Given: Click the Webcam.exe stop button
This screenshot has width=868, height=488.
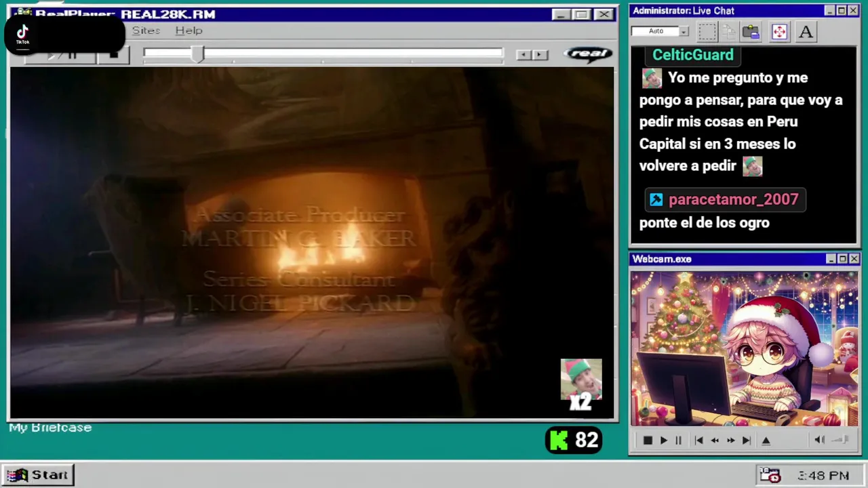Looking at the screenshot, I should pyautogui.click(x=648, y=441).
